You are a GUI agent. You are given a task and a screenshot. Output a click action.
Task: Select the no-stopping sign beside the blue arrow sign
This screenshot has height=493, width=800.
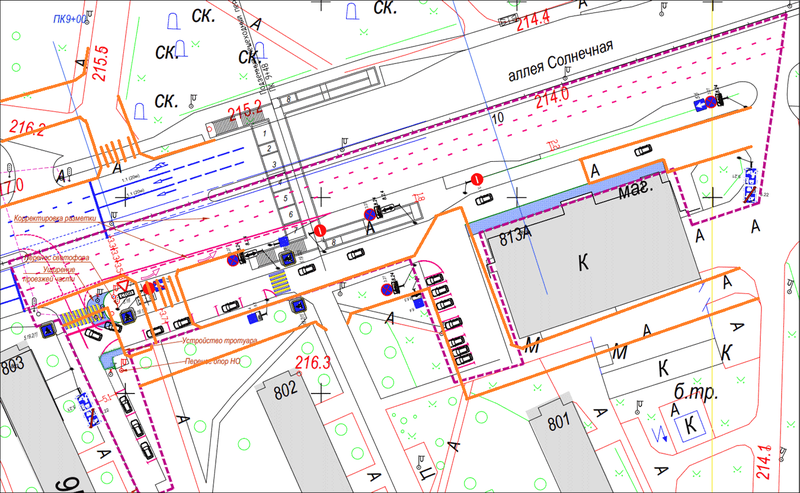(711, 102)
